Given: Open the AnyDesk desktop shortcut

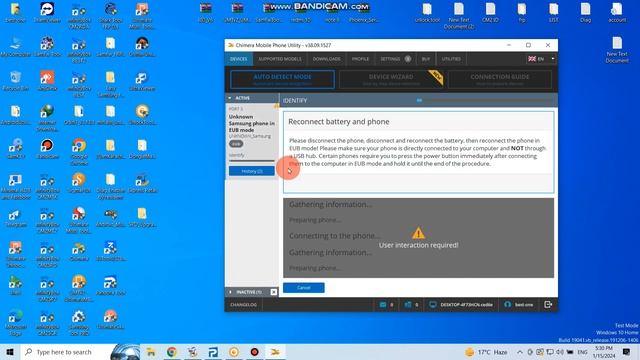Looking at the screenshot, I should (47, 81).
